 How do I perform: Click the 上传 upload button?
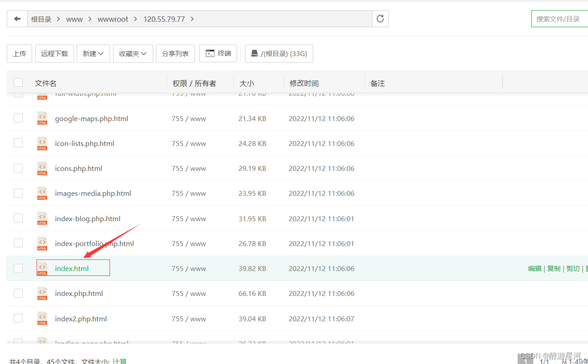(x=19, y=53)
